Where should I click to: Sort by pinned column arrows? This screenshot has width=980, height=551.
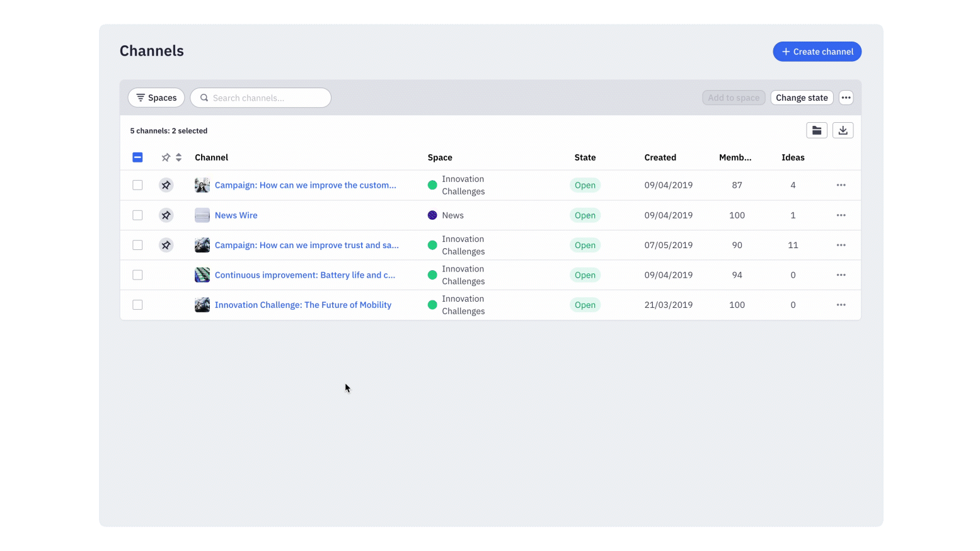(178, 157)
